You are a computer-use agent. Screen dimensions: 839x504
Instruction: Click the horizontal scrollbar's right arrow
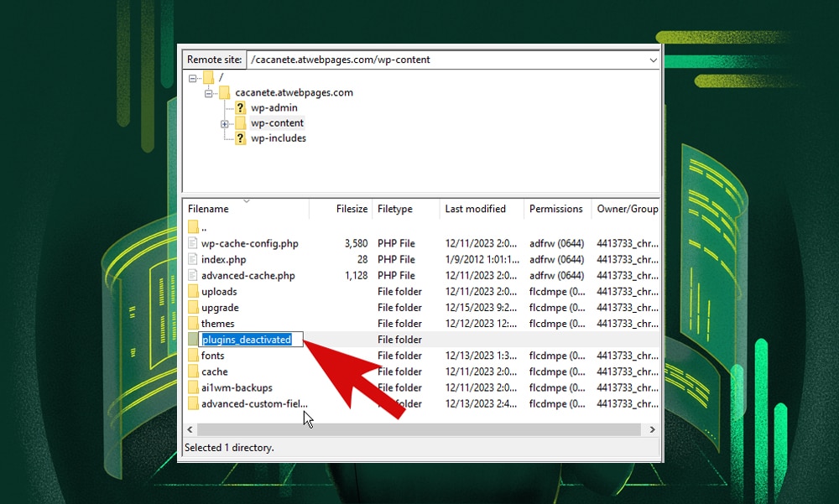point(653,429)
